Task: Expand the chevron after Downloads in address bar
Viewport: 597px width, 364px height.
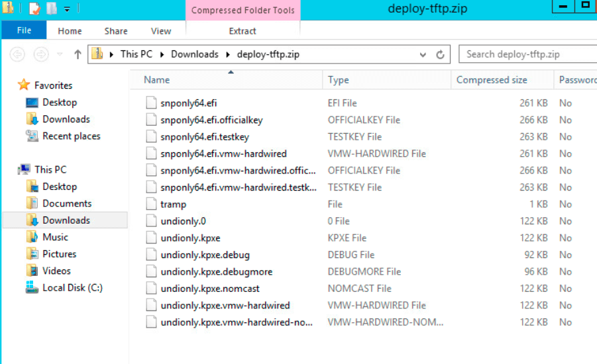Action: tap(228, 54)
